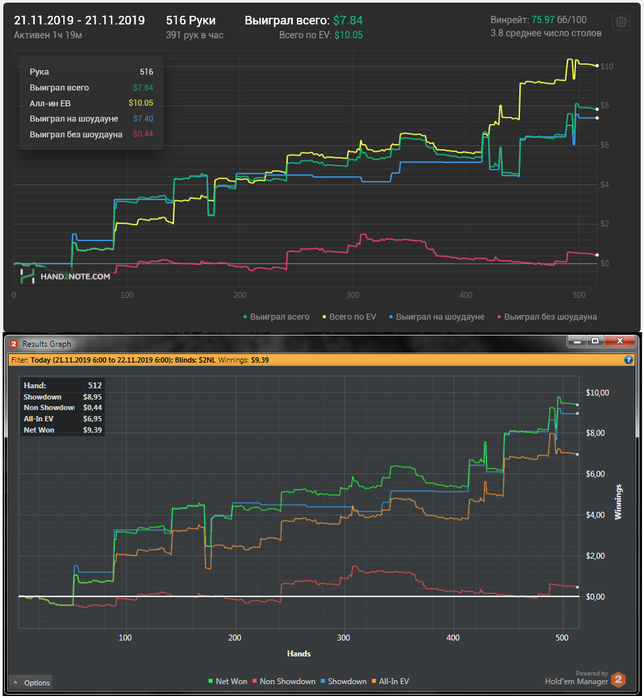
Task: Click '391 рук в час' text
Action: (195, 35)
